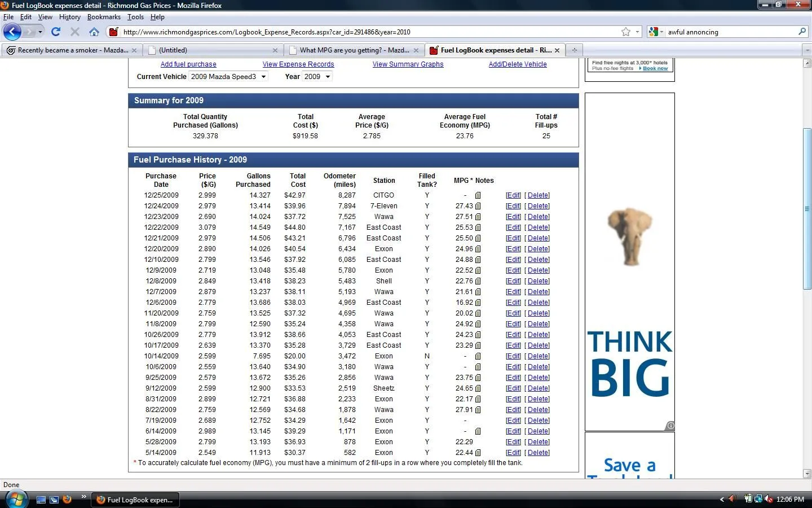Image resolution: width=812 pixels, height=508 pixels.
Task: Open the "View Summary Graphs" link
Action: click(408, 64)
